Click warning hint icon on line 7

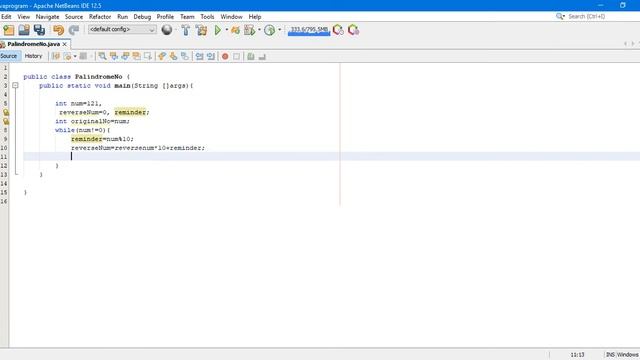pyautogui.click(x=6, y=121)
